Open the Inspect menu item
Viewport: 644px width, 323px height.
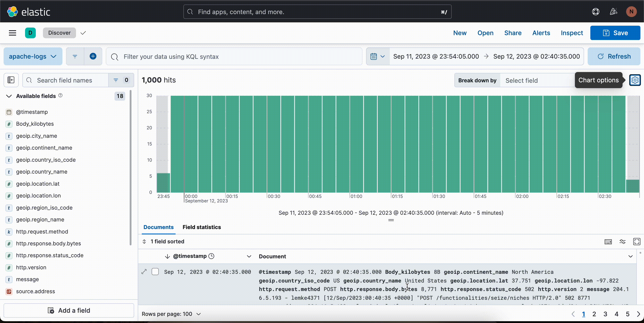click(572, 33)
